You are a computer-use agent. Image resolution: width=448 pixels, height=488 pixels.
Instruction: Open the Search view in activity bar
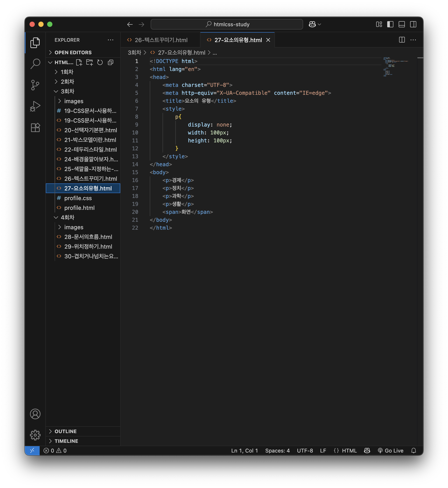click(35, 64)
